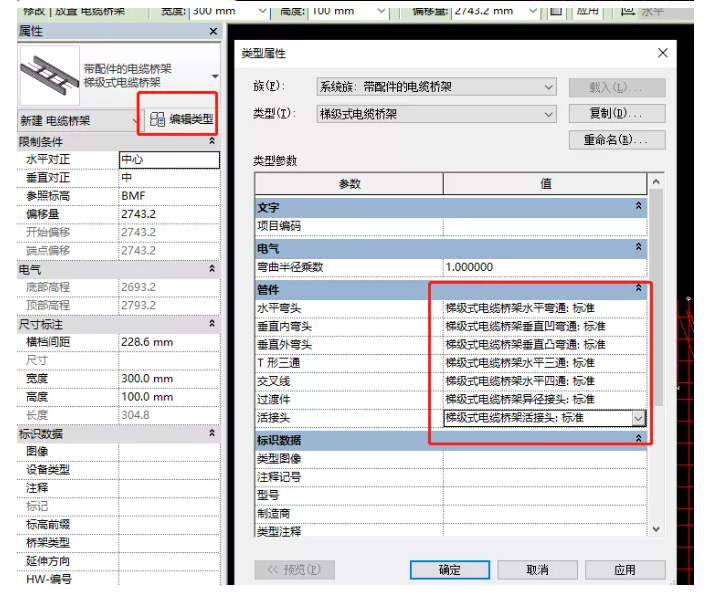Click the 横档间距 value 228.6 mm
720x605 pixels.
click(169, 342)
